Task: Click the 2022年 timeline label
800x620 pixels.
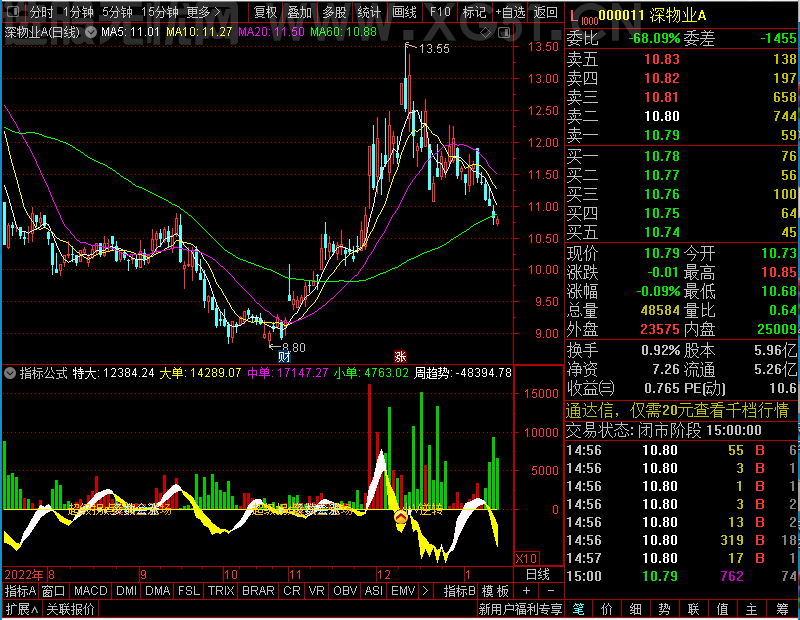Action: 23,575
